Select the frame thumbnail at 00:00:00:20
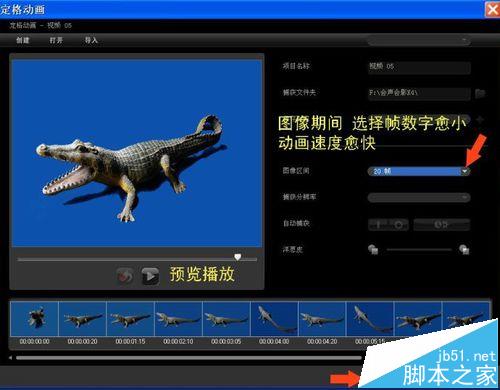Viewport: 500px width, 390px height. coord(82,318)
